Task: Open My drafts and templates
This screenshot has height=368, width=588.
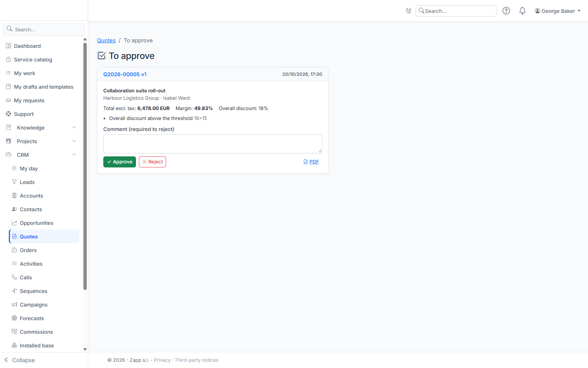Action: click(44, 87)
